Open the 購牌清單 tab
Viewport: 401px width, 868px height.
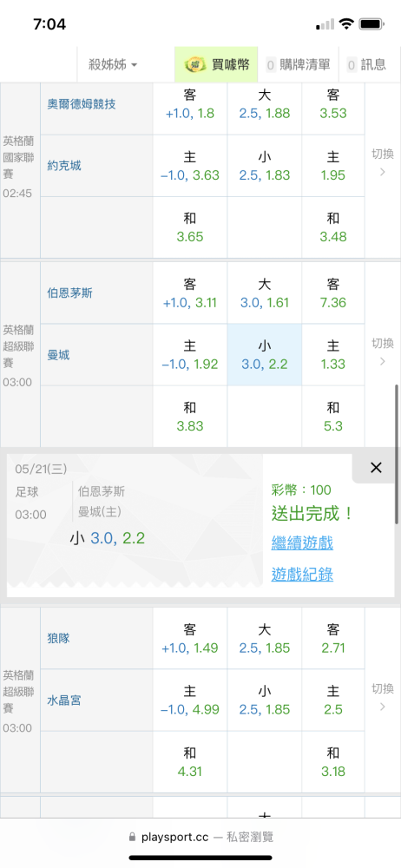(x=299, y=65)
